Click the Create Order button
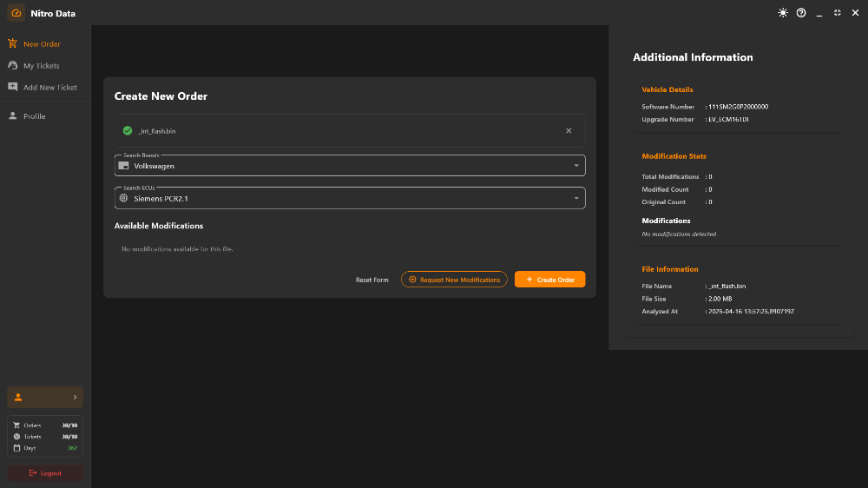This screenshot has width=868, height=488. [549, 280]
